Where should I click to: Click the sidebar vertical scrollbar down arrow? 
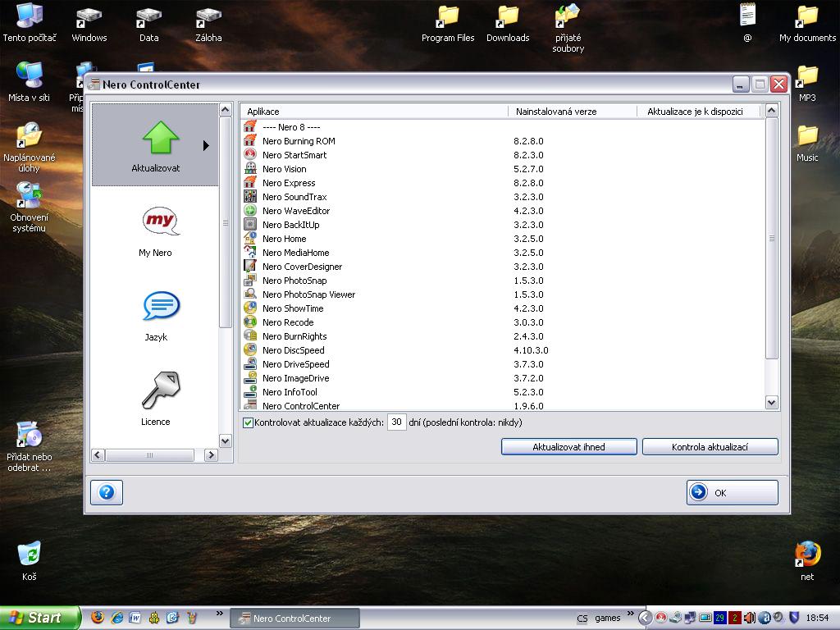click(226, 441)
